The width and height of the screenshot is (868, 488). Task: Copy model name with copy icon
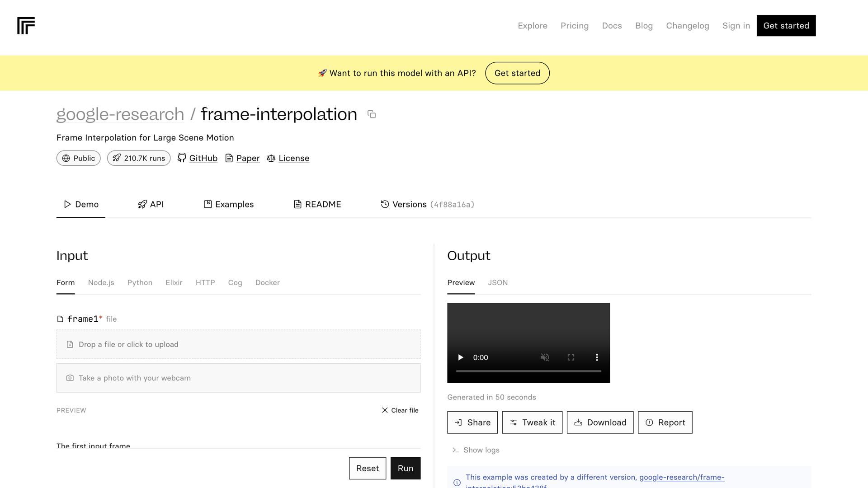click(x=372, y=114)
